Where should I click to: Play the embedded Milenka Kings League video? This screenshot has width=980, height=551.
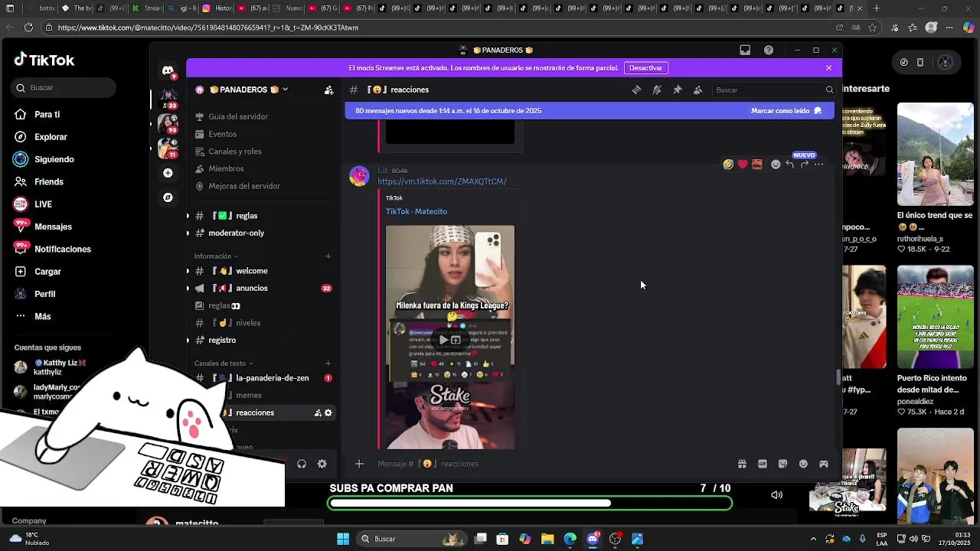[x=443, y=339]
